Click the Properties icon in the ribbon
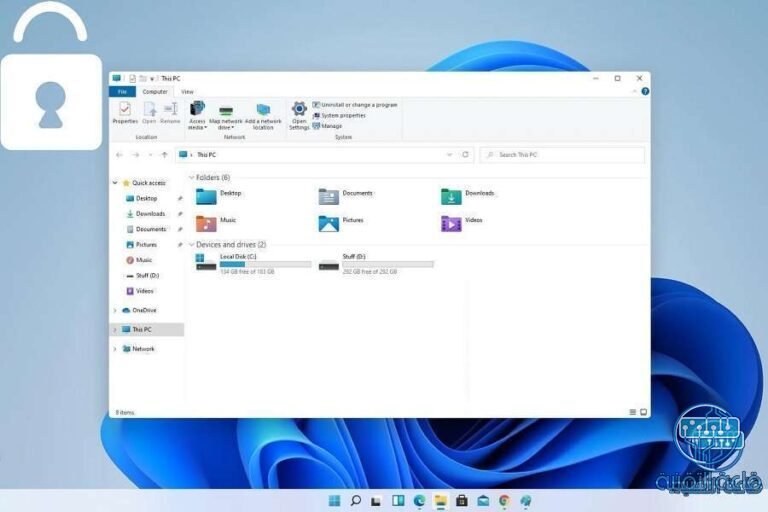This screenshot has width=768, height=512. pyautogui.click(x=125, y=111)
